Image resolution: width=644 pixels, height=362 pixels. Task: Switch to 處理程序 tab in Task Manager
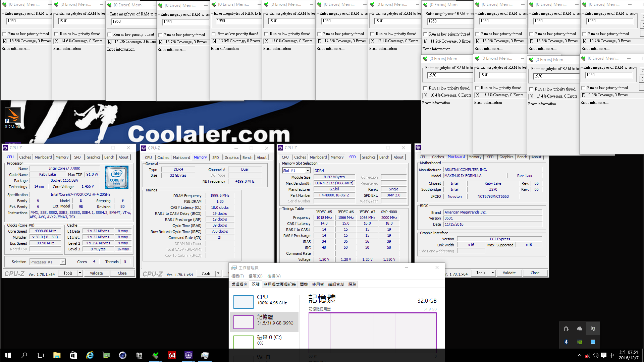click(239, 284)
